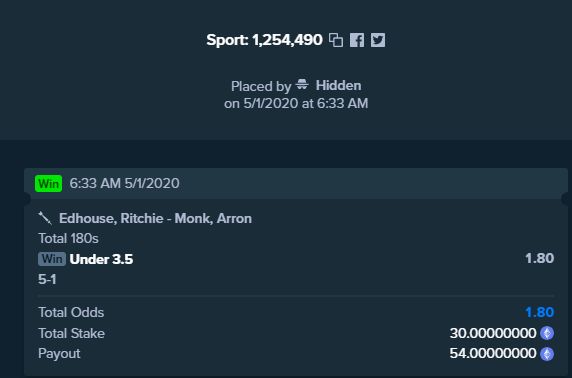Share bet on Facebook

coord(357,40)
